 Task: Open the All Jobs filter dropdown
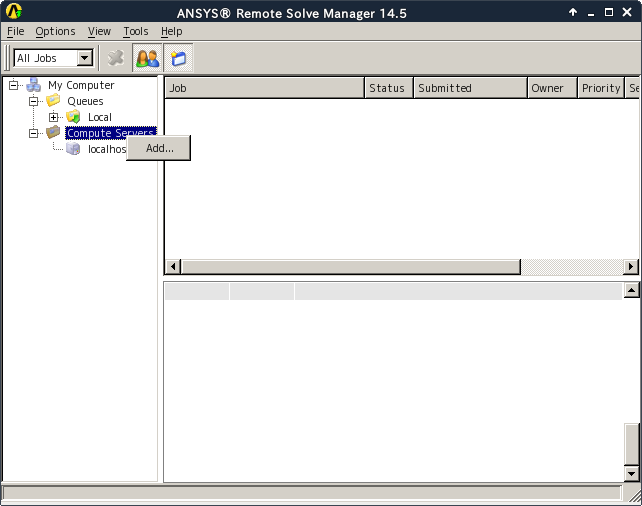pos(85,58)
